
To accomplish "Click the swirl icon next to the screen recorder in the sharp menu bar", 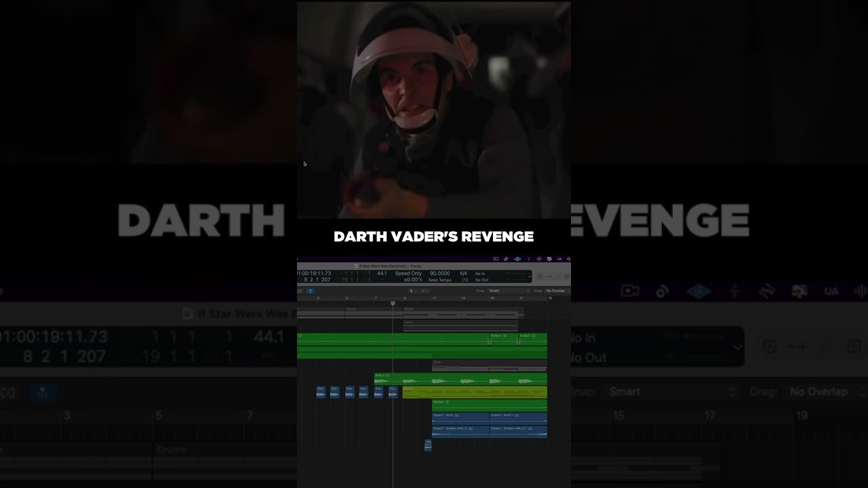I will point(506,259).
